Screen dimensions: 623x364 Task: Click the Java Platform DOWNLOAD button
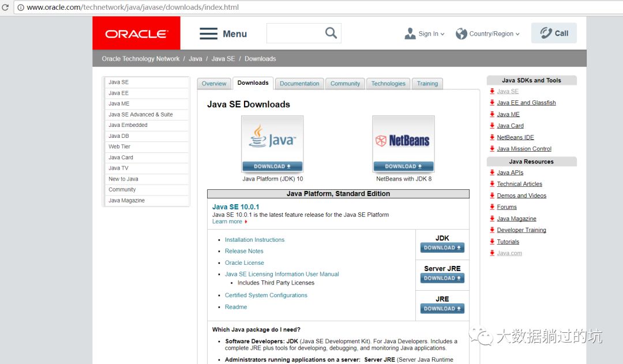(x=272, y=166)
